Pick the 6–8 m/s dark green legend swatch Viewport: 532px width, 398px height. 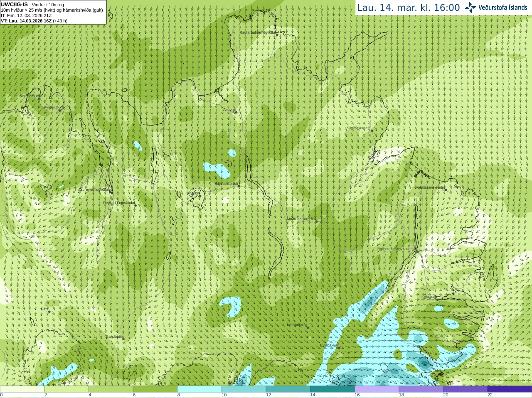click(155, 389)
